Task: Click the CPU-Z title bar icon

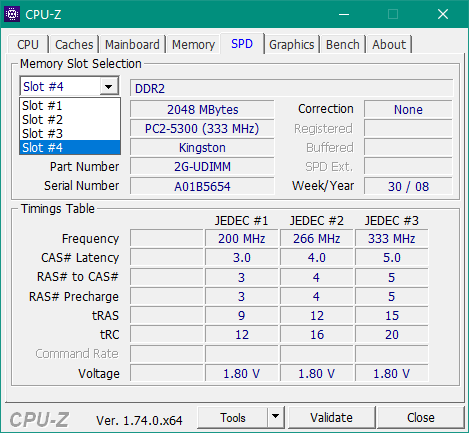Action: 12,14
